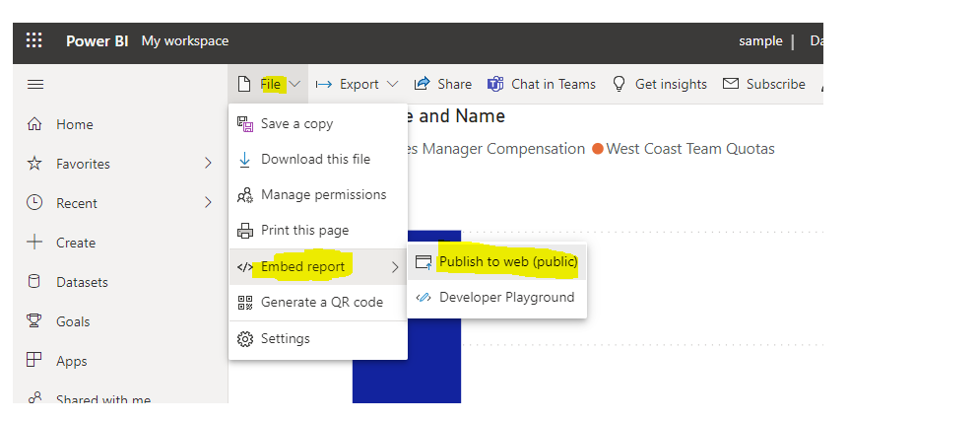Viewport: 980px width, 421px height.
Task: Click the Developer Playground icon
Action: tap(424, 297)
